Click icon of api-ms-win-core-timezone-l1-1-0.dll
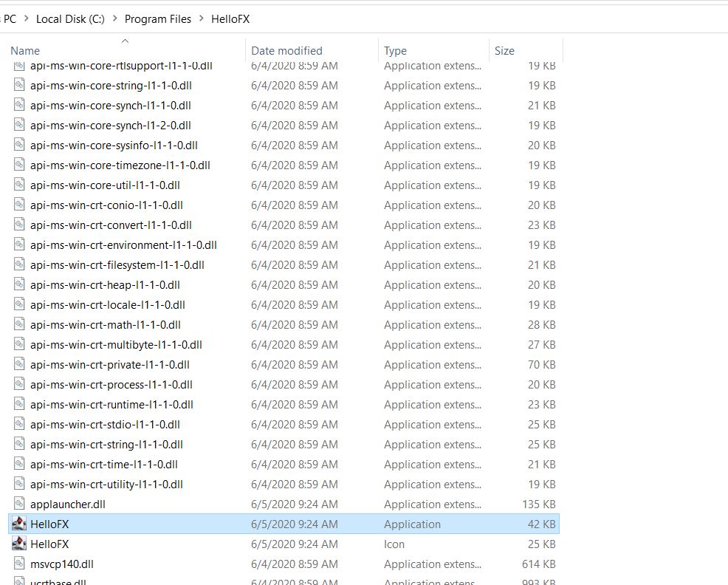This screenshot has height=585, width=728. click(19, 165)
